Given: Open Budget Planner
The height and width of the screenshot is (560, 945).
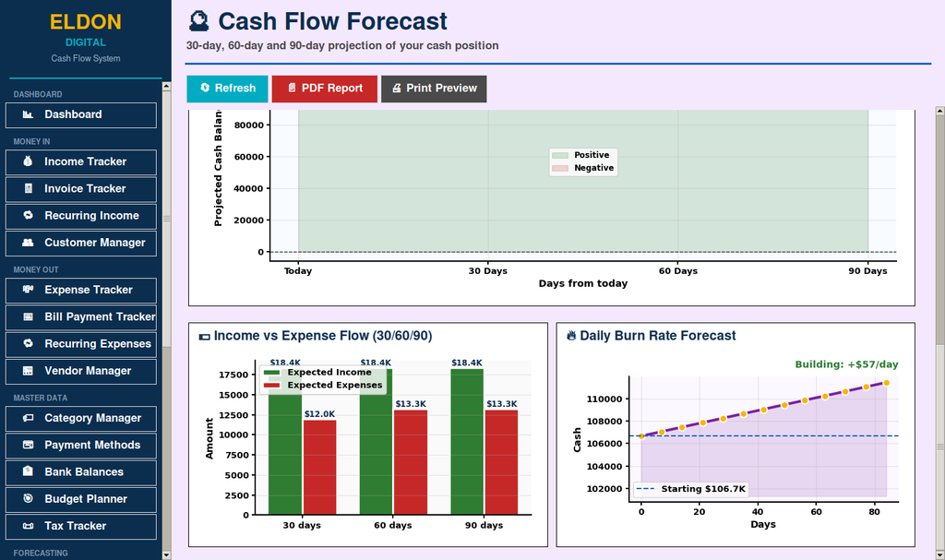Looking at the screenshot, I should 81,500.
